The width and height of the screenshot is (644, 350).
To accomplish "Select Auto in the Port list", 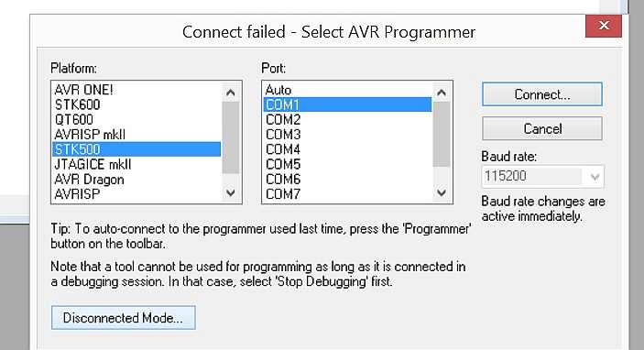I will (x=347, y=90).
